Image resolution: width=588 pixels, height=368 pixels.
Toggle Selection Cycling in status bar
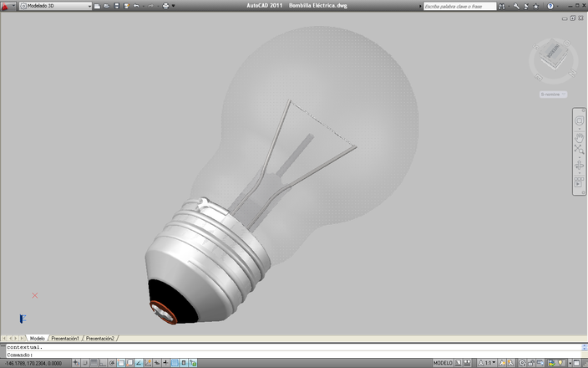tap(193, 363)
